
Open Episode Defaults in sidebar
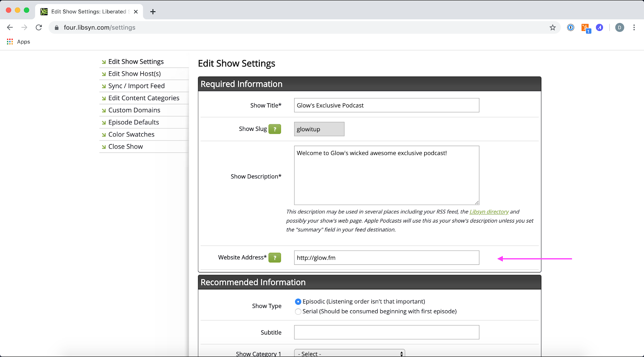[x=134, y=122]
